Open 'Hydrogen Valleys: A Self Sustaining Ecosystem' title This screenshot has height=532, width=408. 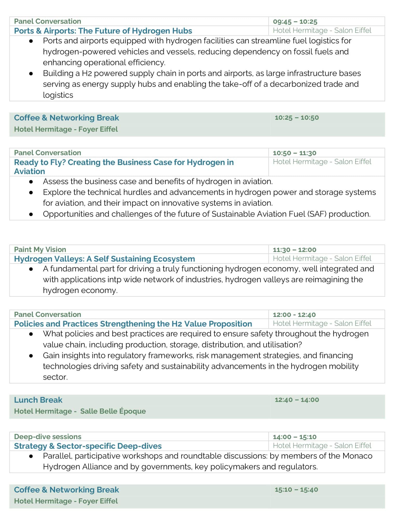(x=104, y=259)
